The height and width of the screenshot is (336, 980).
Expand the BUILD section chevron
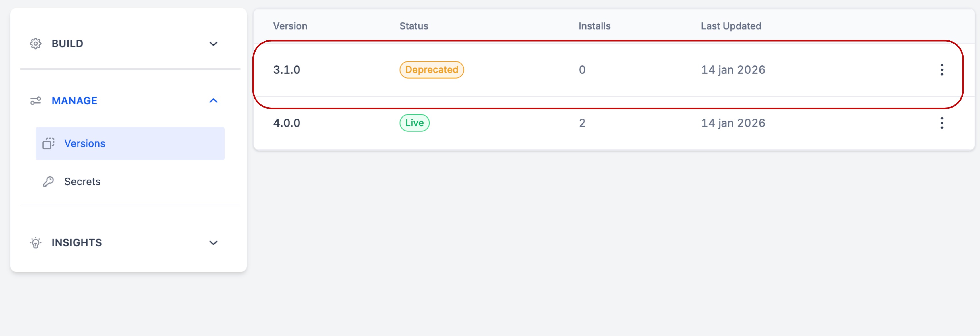coord(213,44)
